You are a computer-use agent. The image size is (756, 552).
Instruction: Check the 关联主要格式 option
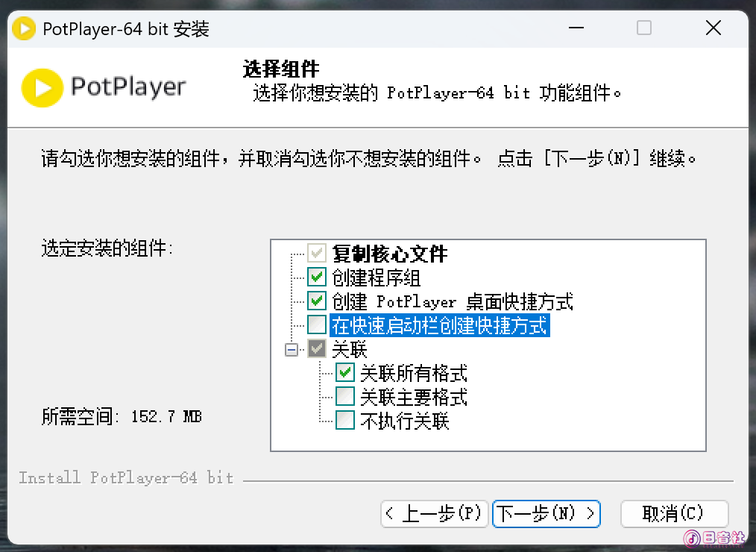(344, 397)
